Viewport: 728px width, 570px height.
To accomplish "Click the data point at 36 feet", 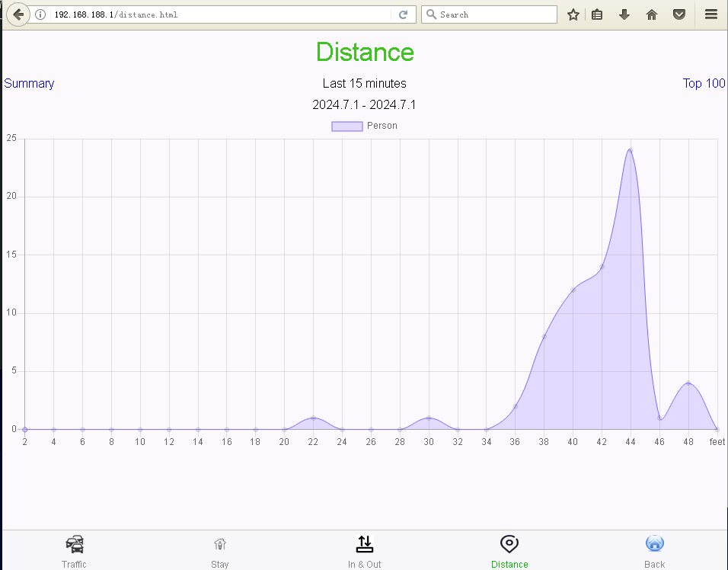I will click(516, 406).
